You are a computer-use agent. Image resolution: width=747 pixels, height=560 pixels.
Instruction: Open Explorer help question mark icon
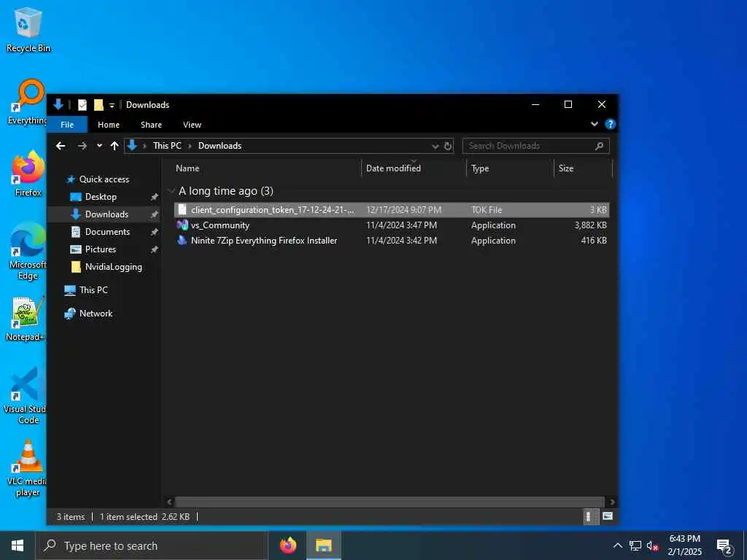[x=610, y=124]
